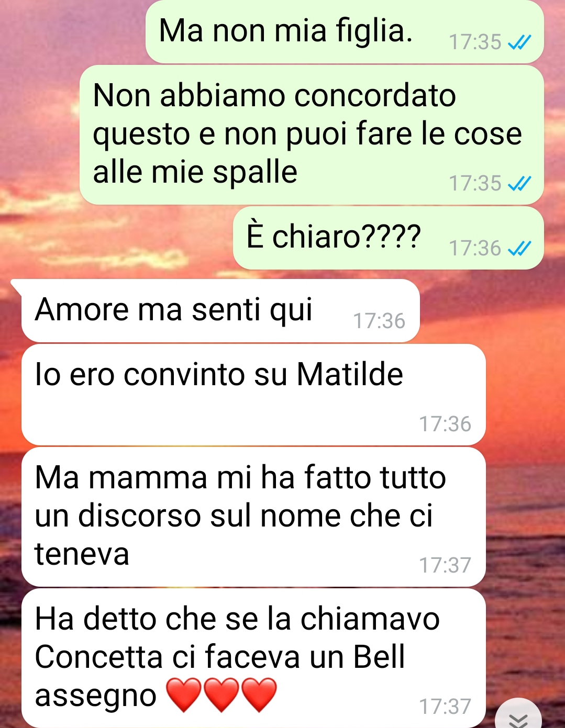Tap read-receipt ticks on 'Ma non mia figlia.'
Viewport: 565px width, 728px height.
click(520, 42)
